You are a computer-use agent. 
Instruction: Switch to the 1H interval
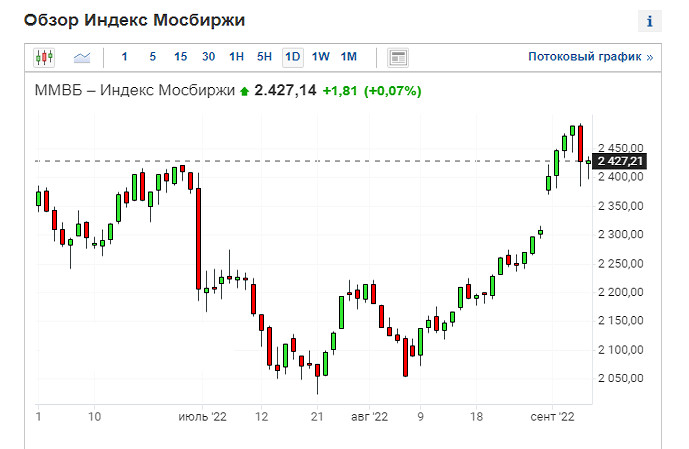236,57
